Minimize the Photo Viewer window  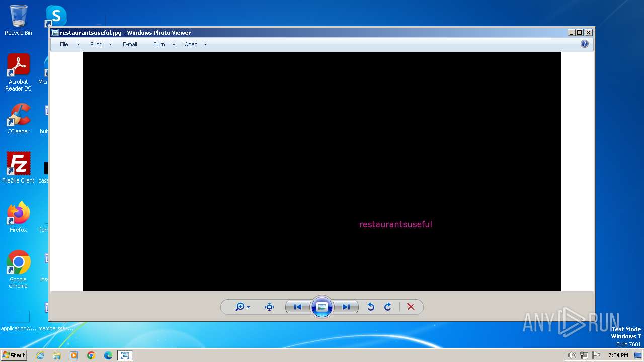(571, 33)
